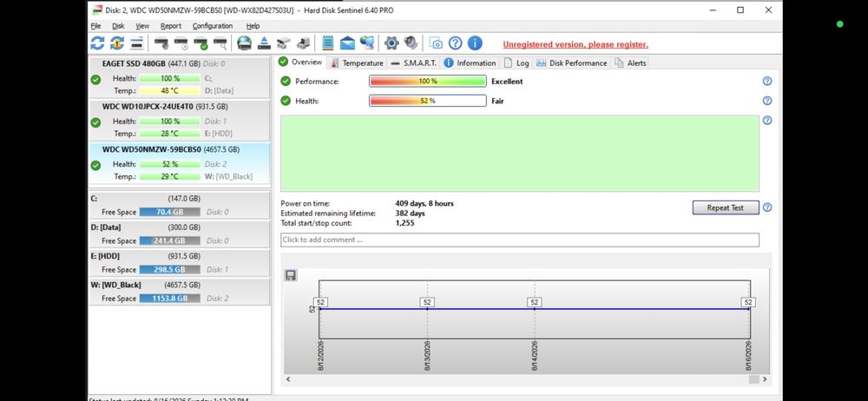
Task: Switch to the Log tab
Action: (x=516, y=63)
